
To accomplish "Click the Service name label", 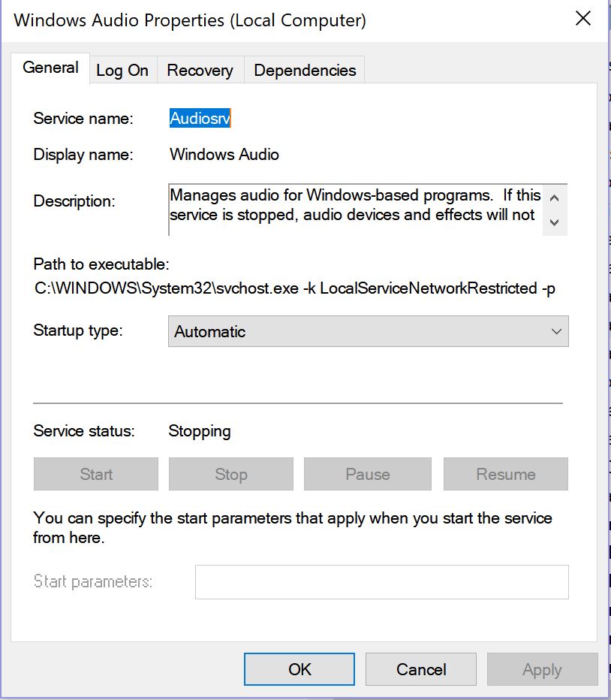I will click(83, 119).
